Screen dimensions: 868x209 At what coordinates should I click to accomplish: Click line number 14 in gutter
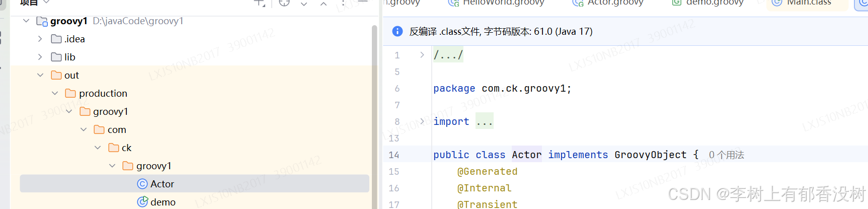pos(394,155)
